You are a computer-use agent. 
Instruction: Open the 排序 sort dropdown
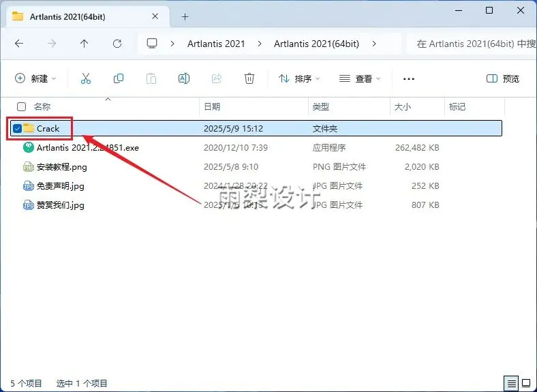point(298,78)
